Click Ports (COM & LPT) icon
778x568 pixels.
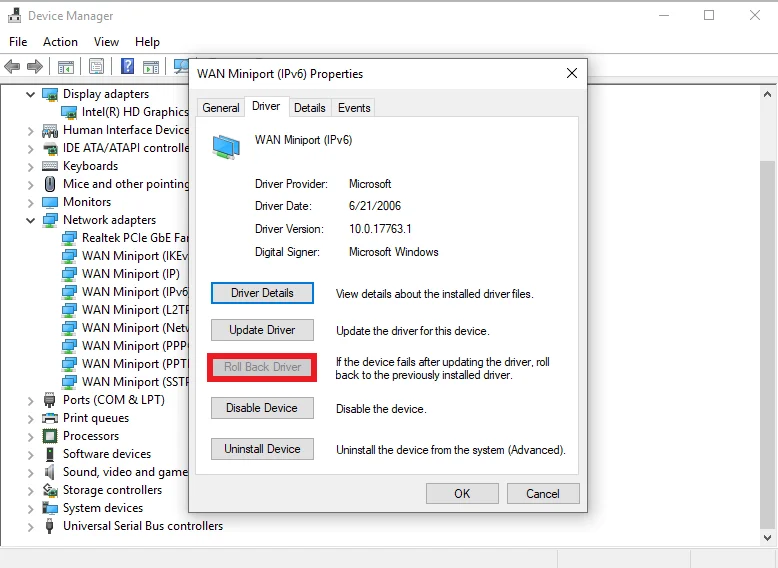[50, 400]
